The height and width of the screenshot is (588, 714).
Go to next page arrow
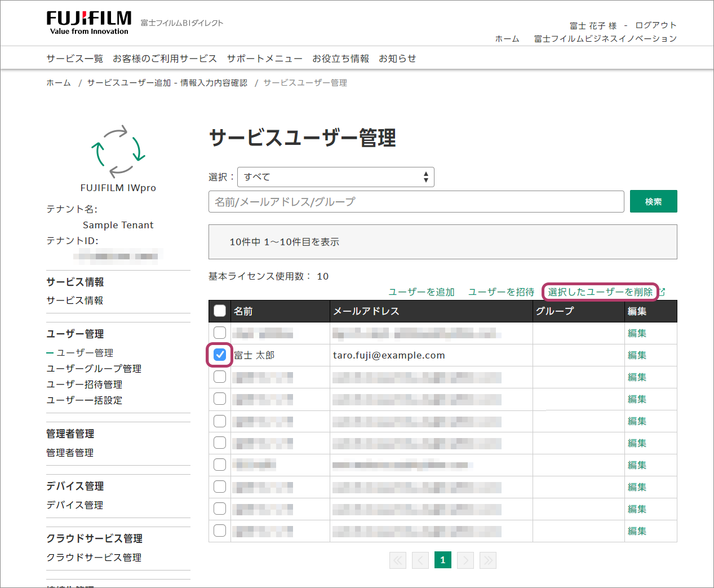click(x=465, y=560)
